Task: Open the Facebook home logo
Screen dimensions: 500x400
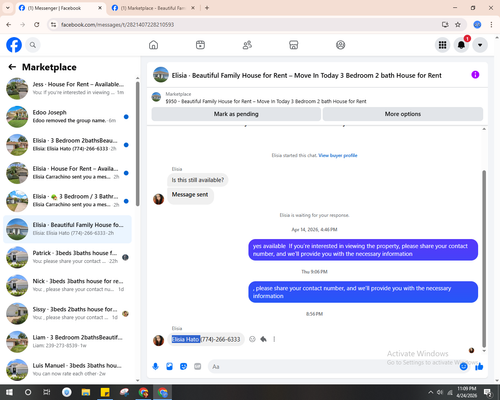Action: tap(14, 45)
